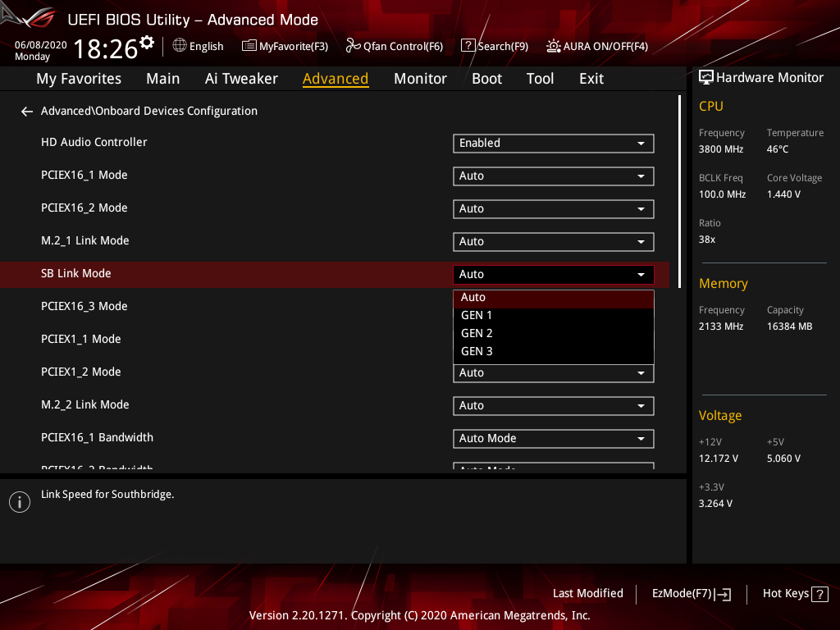Click the PCIEX16_3 Mode label
The image size is (840, 630).
84,307
